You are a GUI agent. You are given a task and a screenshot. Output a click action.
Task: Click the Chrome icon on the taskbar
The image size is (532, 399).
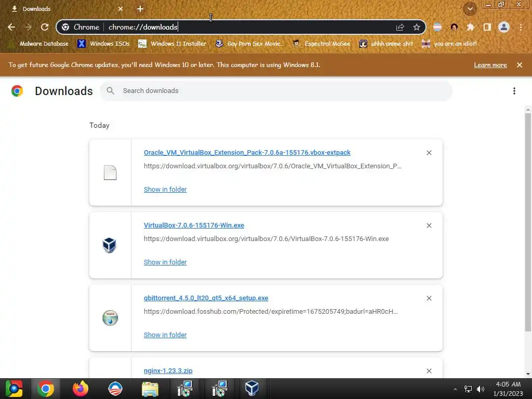pyautogui.click(x=46, y=389)
